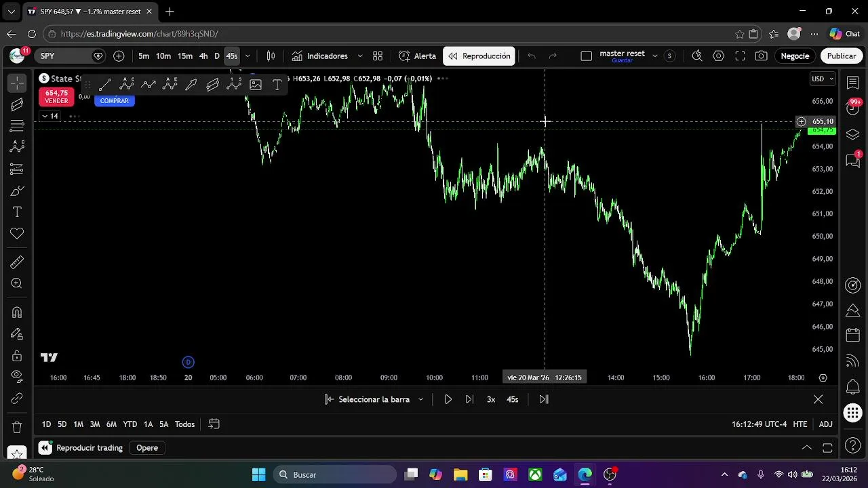Activate the zoom in tool
Viewport: 868px width, 488px height.
(17, 284)
